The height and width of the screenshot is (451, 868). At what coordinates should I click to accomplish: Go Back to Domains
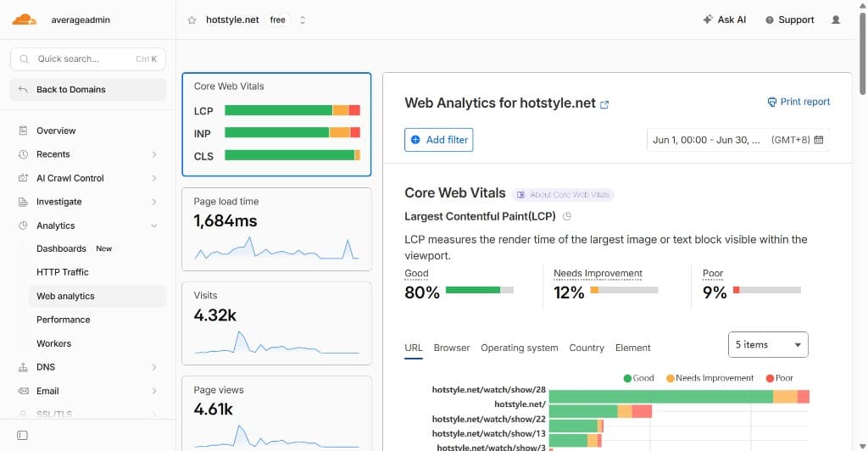pos(88,89)
